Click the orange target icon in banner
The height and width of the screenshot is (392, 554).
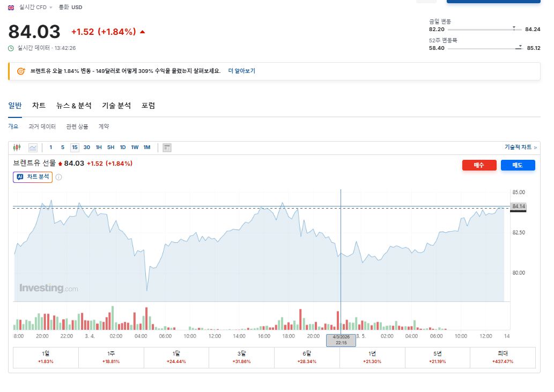coord(21,71)
